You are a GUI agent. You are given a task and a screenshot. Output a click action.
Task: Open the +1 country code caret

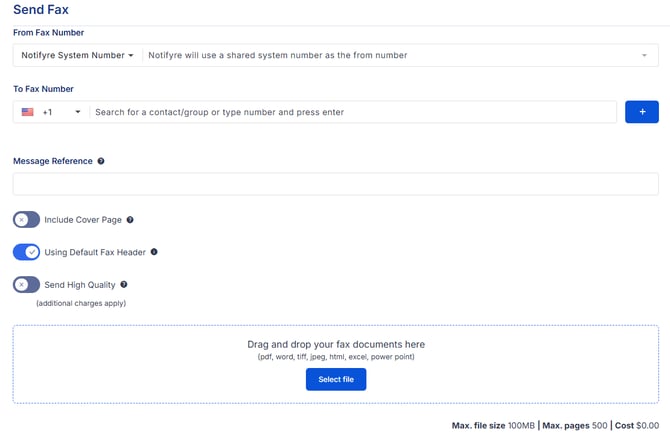[78, 112]
